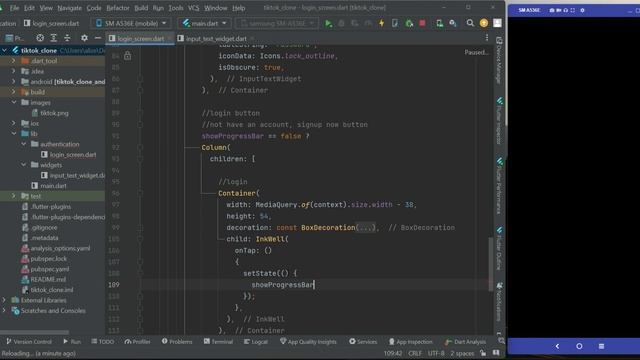Viewport: 640px width, 360px height.
Task: Toggle read-only lock in status bar
Action: 483,353
